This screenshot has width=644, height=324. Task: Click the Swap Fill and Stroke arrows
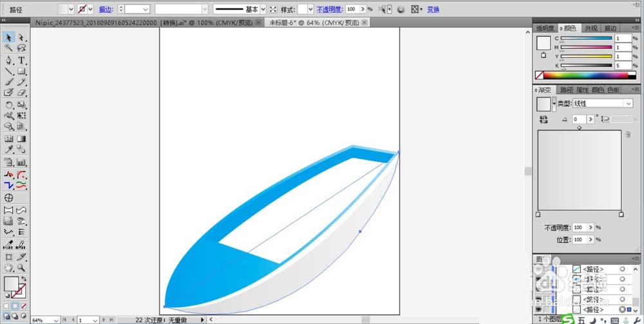24,279
